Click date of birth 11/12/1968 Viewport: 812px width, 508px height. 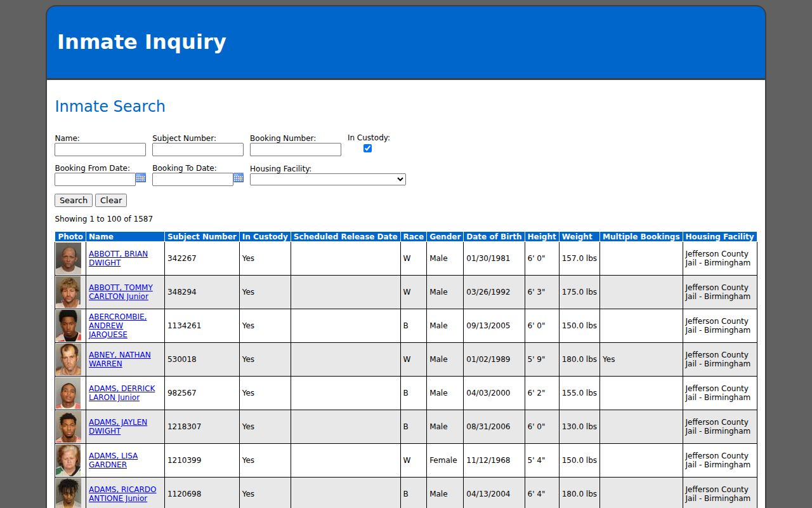[488, 460]
